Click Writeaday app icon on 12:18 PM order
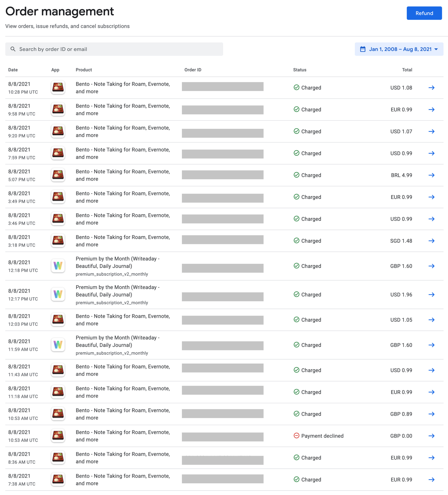The image size is (448, 495). (58, 266)
